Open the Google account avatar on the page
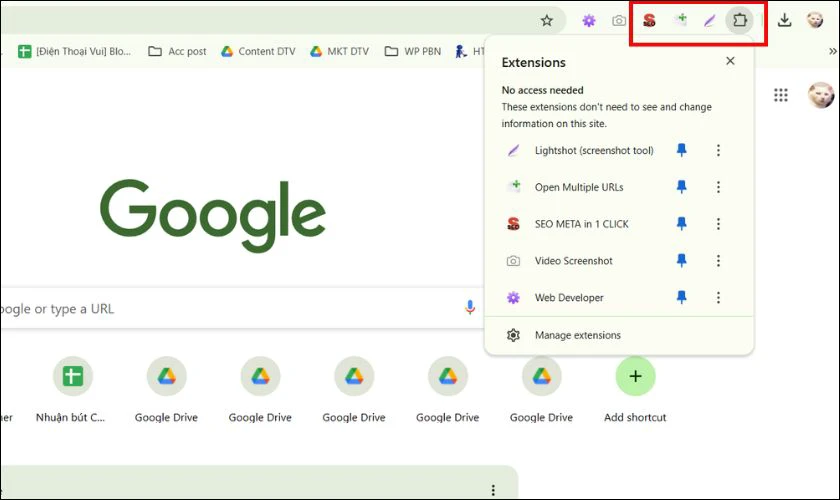Image resolution: width=840 pixels, height=500 pixels. coord(821,95)
